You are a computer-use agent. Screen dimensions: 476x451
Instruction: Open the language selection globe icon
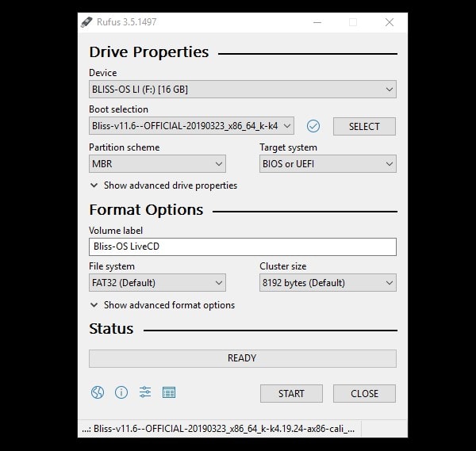(x=98, y=392)
